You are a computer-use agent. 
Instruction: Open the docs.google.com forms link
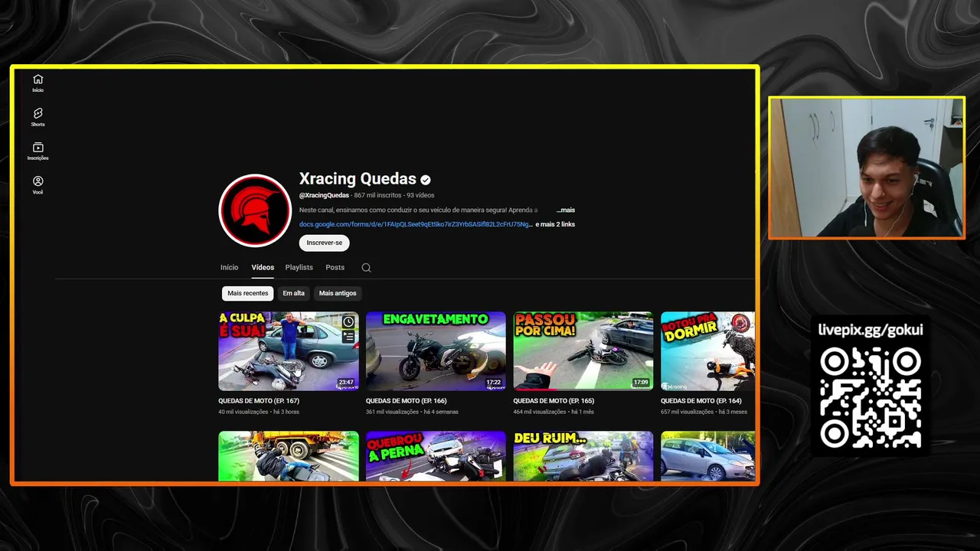pyautogui.click(x=416, y=224)
